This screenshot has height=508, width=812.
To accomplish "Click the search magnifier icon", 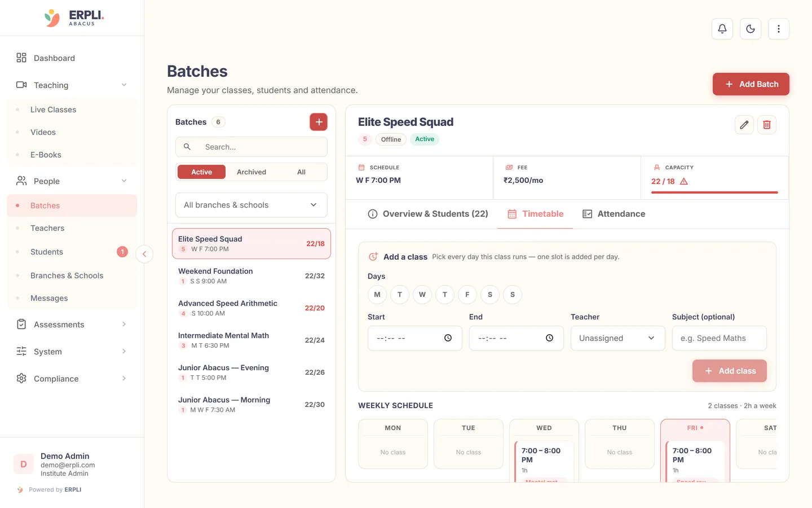I will (x=187, y=147).
